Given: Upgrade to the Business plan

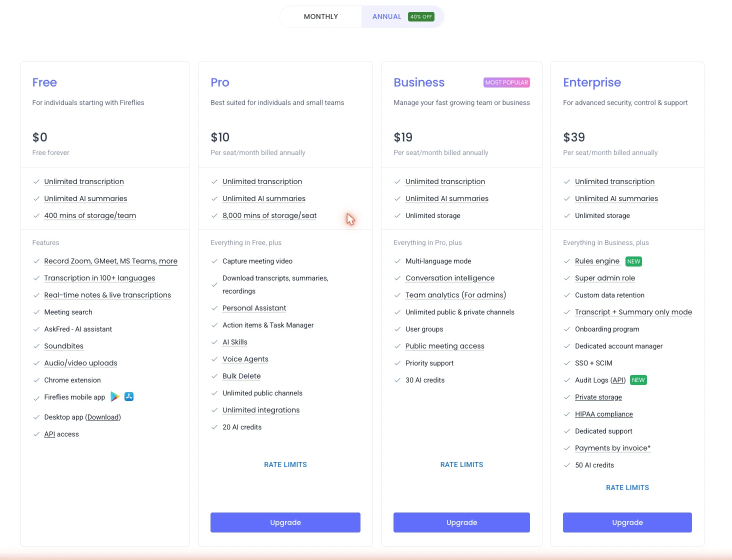Looking at the screenshot, I should (461, 522).
